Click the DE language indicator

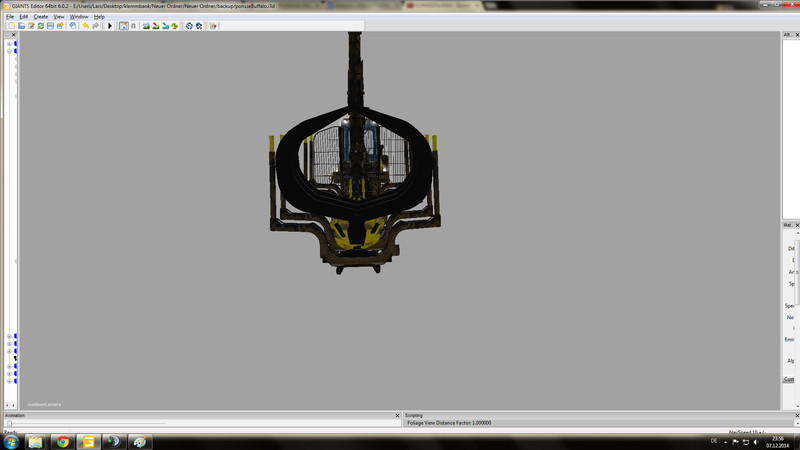click(714, 441)
